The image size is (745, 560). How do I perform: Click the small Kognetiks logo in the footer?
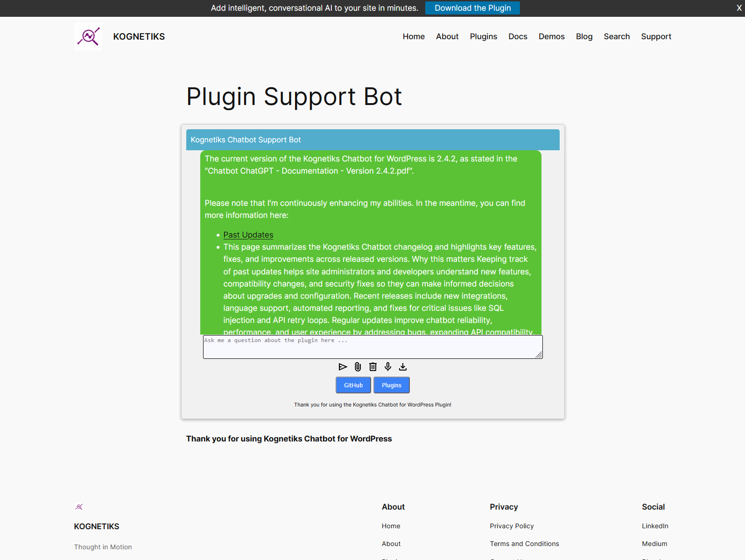tap(79, 507)
